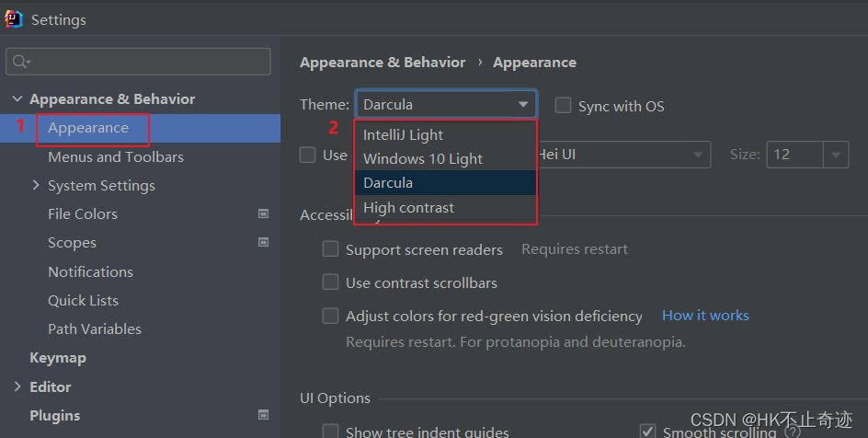The width and height of the screenshot is (868, 438).
Task: Click the Requires restart hint text
Action: point(575,249)
